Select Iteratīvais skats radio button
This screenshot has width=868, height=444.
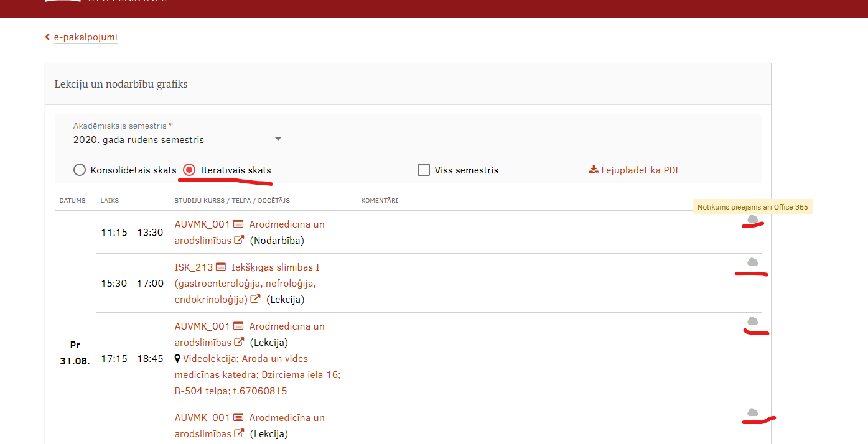(x=189, y=170)
